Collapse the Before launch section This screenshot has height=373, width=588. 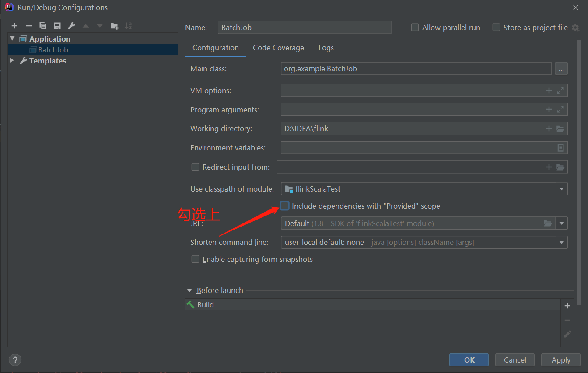[189, 290]
